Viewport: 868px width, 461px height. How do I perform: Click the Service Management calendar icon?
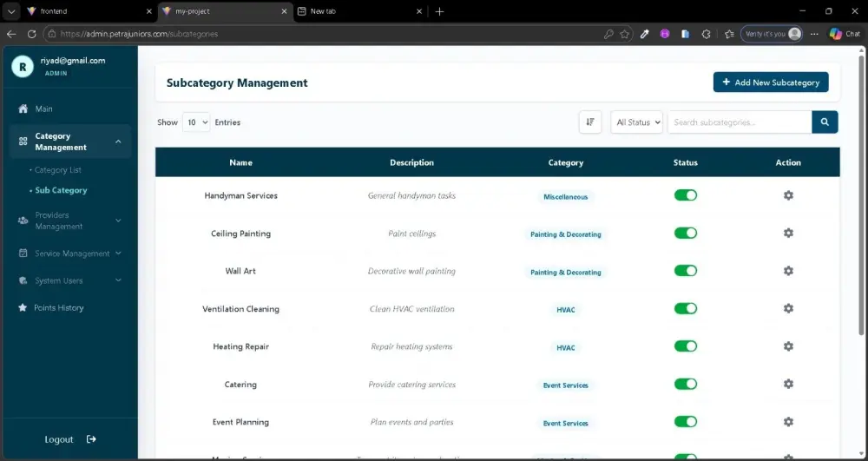click(23, 253)
